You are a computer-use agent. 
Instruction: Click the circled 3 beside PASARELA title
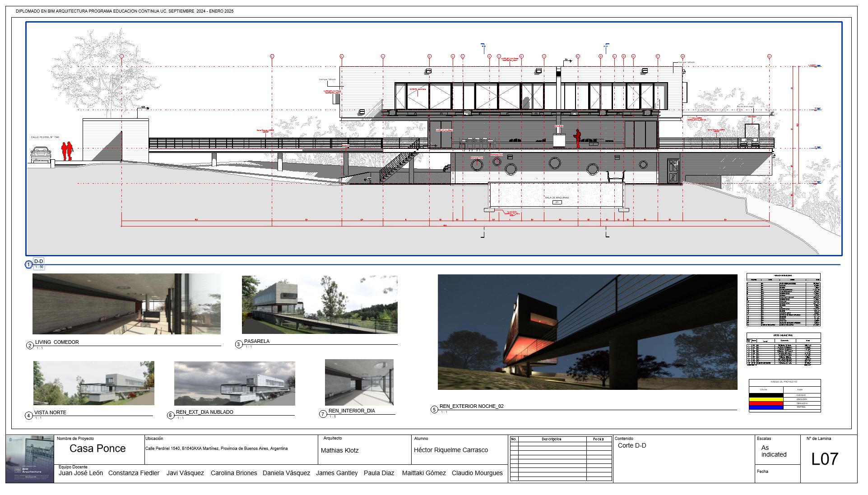pyautogui.click(x=239, y=343)
